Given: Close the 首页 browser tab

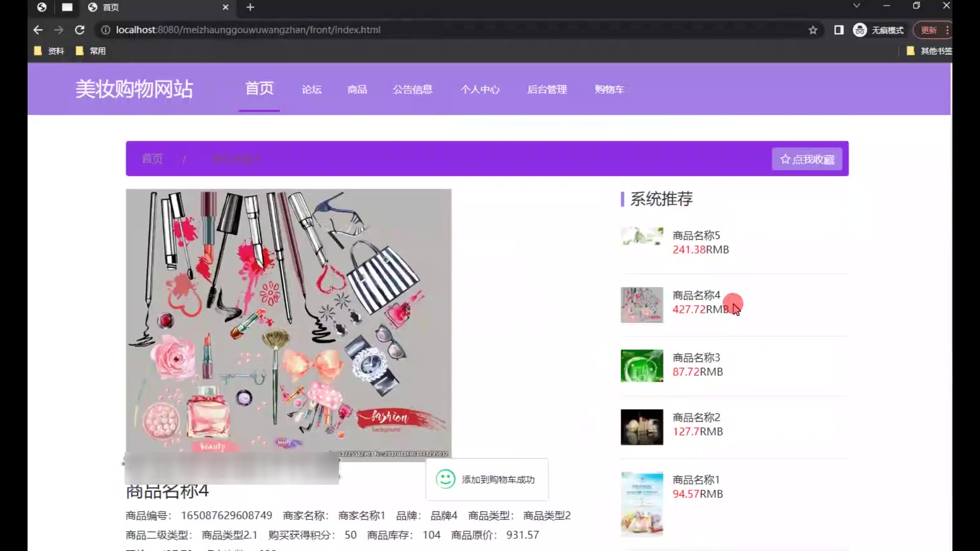Looking at the screenshot, I should click(226, 7).
